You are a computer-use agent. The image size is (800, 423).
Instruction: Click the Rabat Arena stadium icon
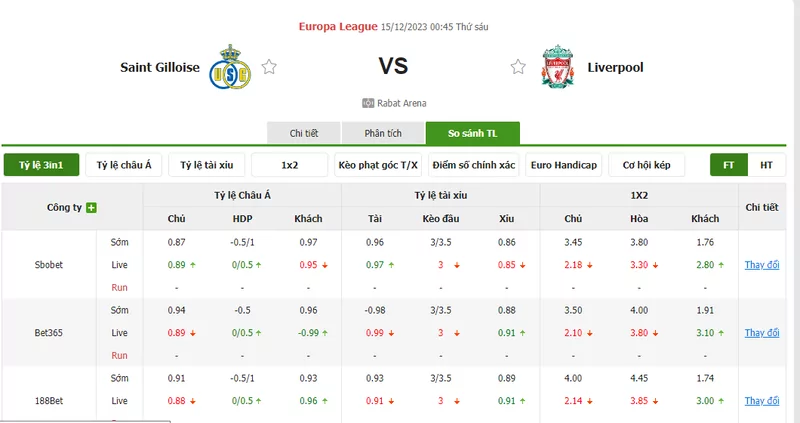click(368, 103)
